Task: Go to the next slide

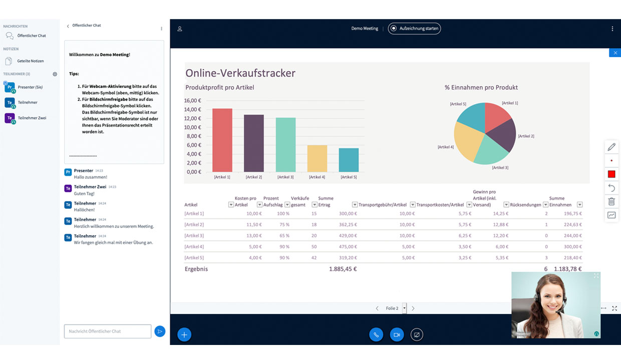Action: click(413, 308)
